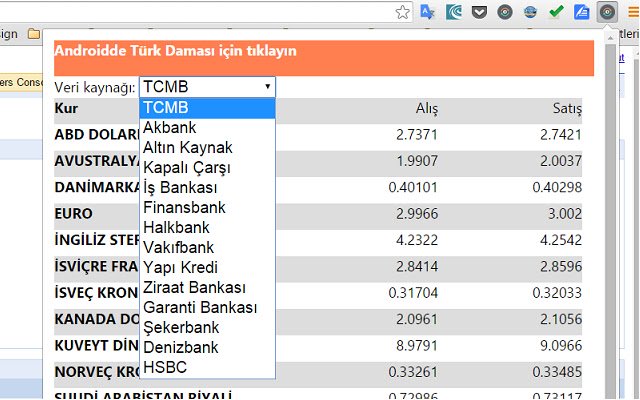Open the blue document-pen extension icon
The image size is (640, 400).
pos(581,12)
